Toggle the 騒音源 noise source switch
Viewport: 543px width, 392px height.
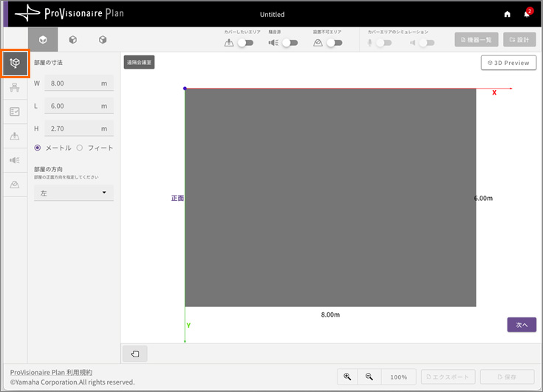coord(290,43)
